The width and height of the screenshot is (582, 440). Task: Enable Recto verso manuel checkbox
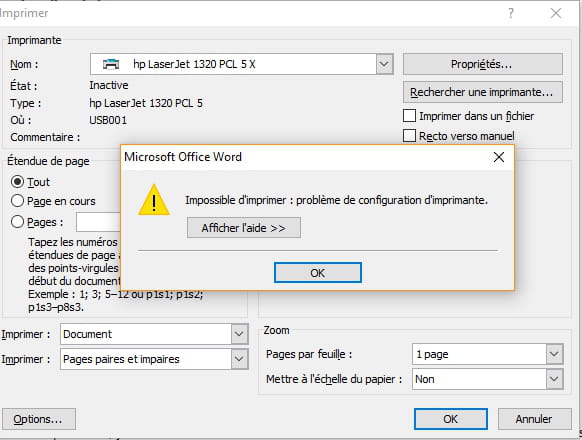409,136
